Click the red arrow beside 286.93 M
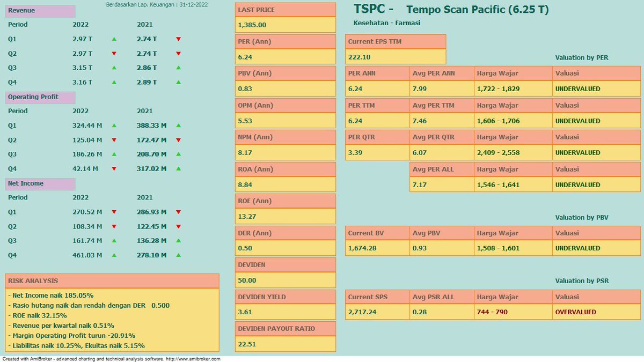The height and width of the screenshot is (362, 644). pos(178,212)
